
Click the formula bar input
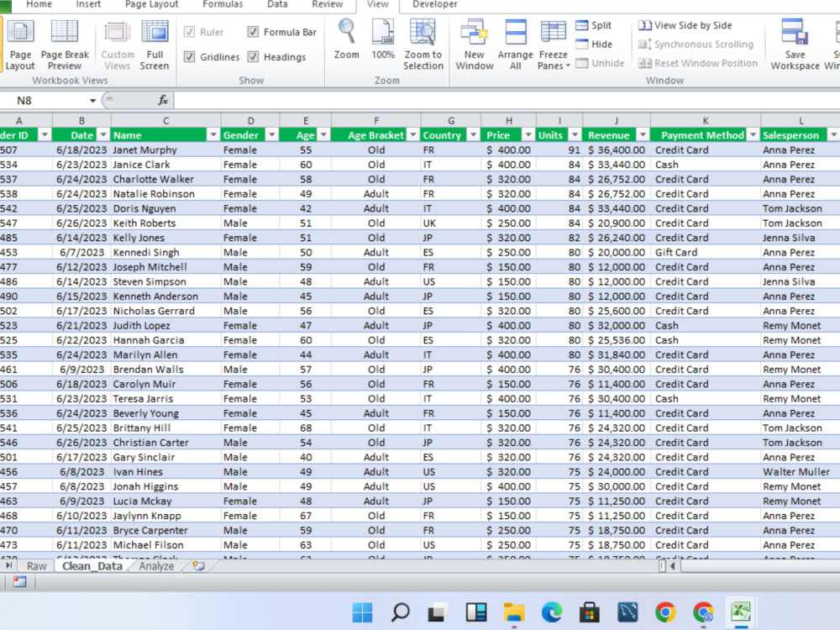[507, 100]
